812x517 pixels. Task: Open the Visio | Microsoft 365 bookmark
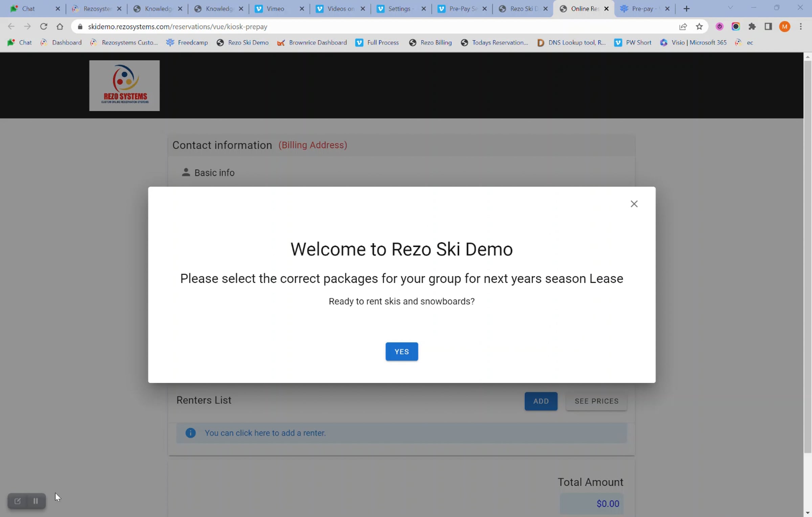coord(693,43)
